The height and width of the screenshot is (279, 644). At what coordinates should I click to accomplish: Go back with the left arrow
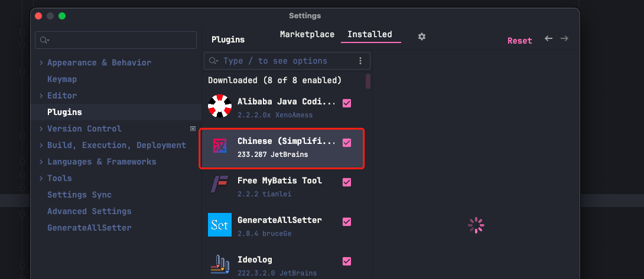tap(548, 38)
